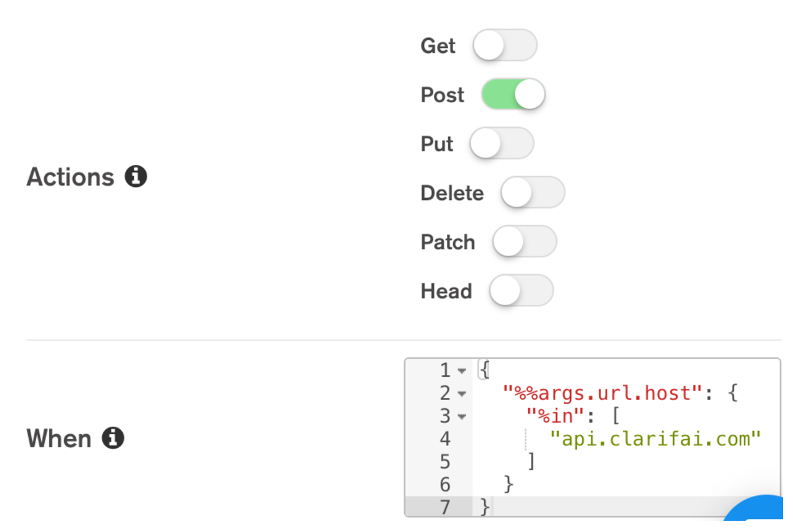Click the closing brace on line 7
Viewport: 793px width, 532px height.
[485, 507]
